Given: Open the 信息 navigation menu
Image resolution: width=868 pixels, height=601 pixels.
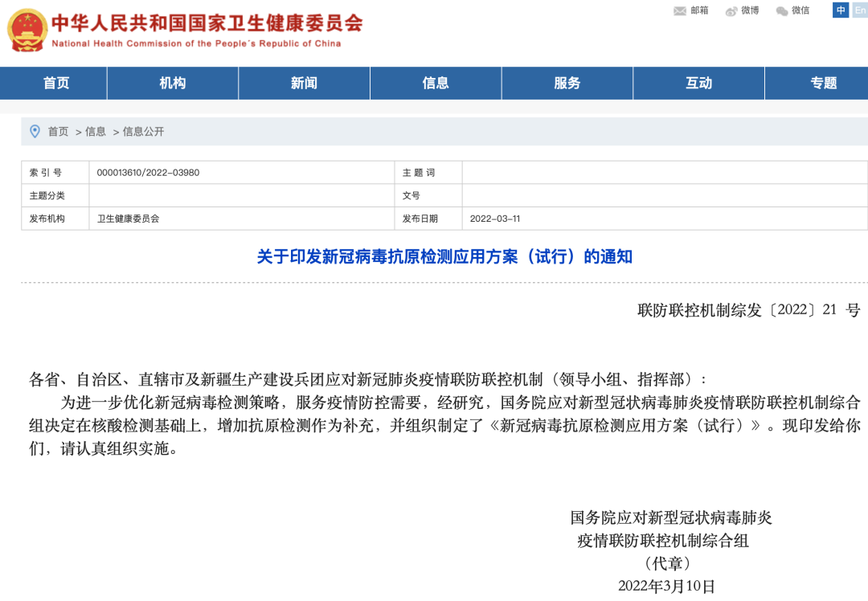Looking at the screenshot, I should pos(436,82).
